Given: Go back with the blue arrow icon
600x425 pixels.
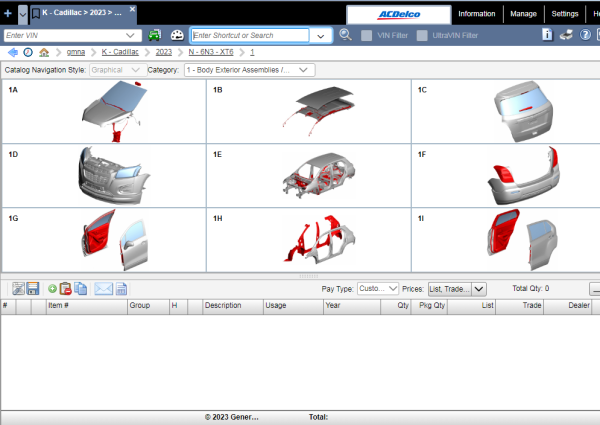Looking at the screenshot, I should [13, 52].
